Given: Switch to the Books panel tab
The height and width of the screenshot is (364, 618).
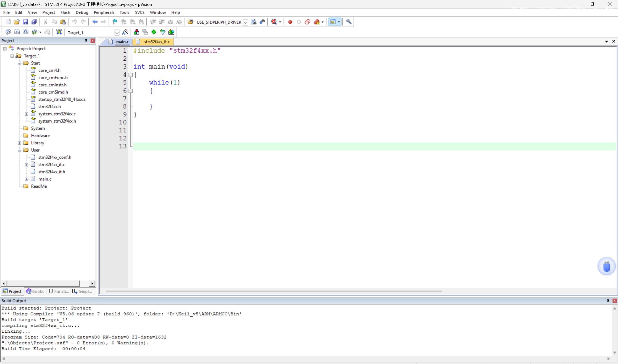Looking at the screenshot, I should (35, 291).
